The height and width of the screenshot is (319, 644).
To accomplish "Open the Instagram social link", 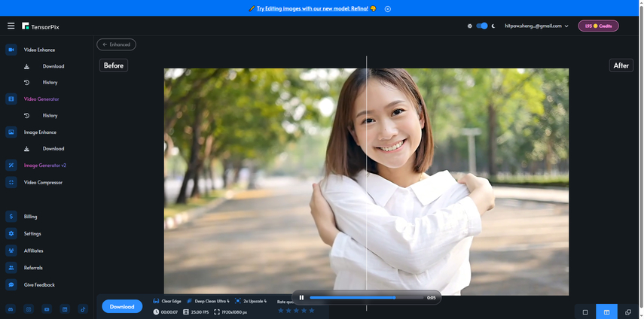I will tap(29, 309).
